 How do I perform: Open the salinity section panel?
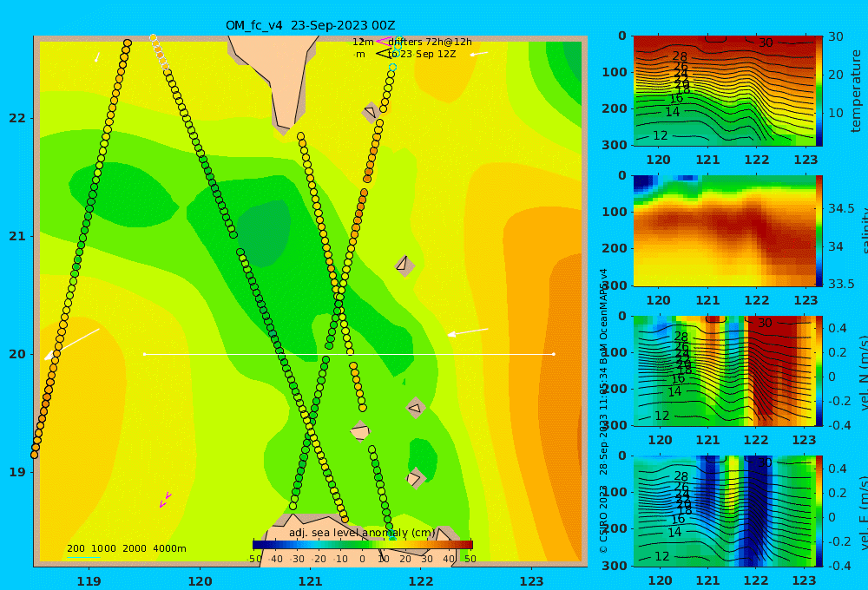tap(724, 231)
